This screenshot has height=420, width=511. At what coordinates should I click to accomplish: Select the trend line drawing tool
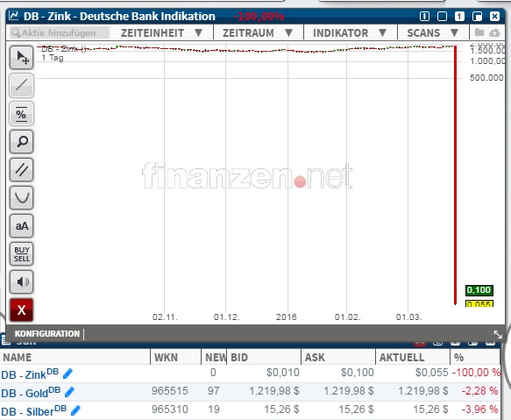22,85
